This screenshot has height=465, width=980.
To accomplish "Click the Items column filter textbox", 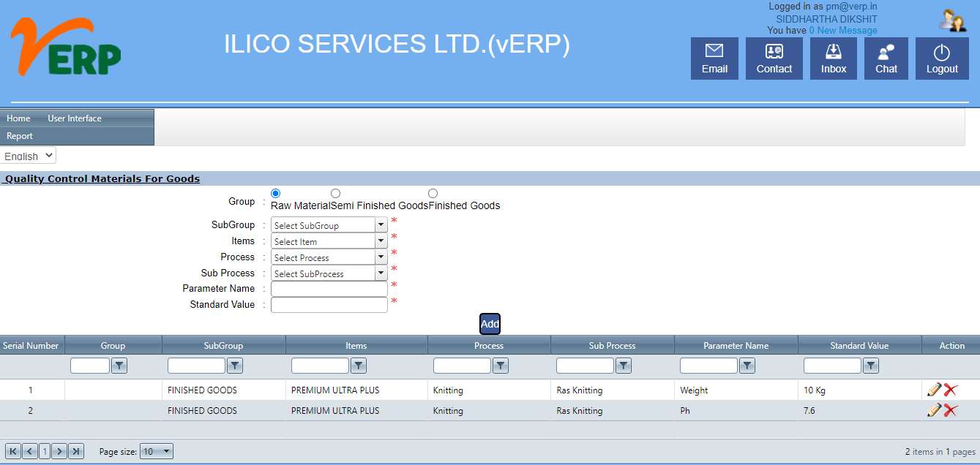I will click(320, 366).
